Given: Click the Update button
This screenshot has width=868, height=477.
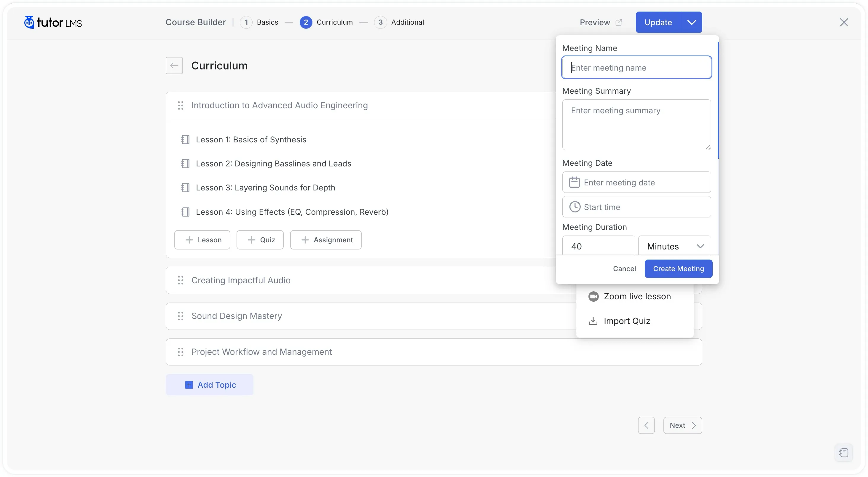Looking at the screenshot, I should point(658,22).
